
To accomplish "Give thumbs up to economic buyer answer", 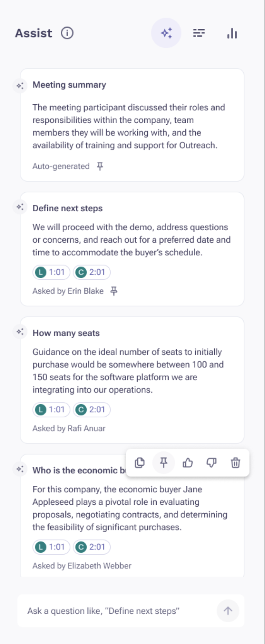I will click(x=188, y=463).
